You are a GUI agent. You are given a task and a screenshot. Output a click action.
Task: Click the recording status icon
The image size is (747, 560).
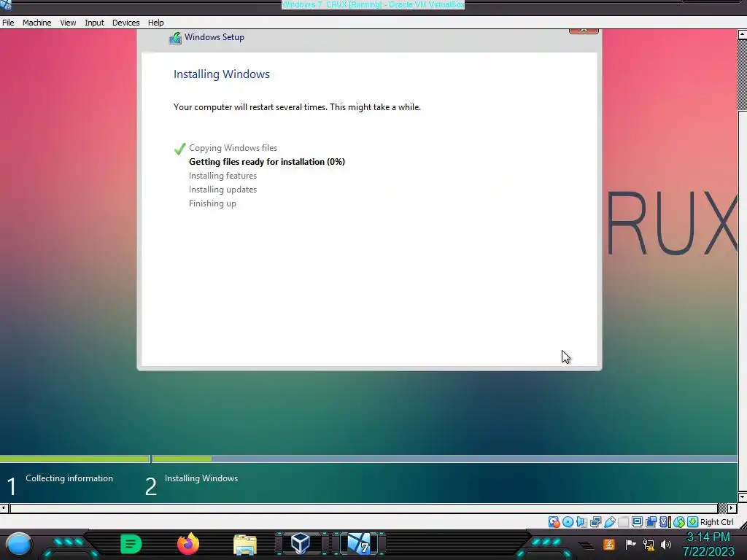(x=651, y=522)
